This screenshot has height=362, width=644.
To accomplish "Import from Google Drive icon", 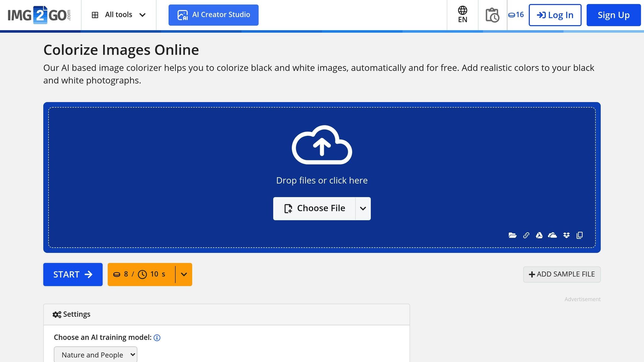I will point(539,235).
